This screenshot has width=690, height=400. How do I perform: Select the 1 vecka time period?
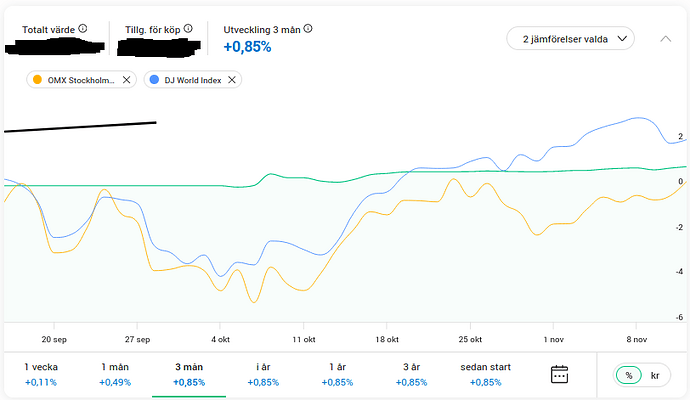tap(40, 374)
